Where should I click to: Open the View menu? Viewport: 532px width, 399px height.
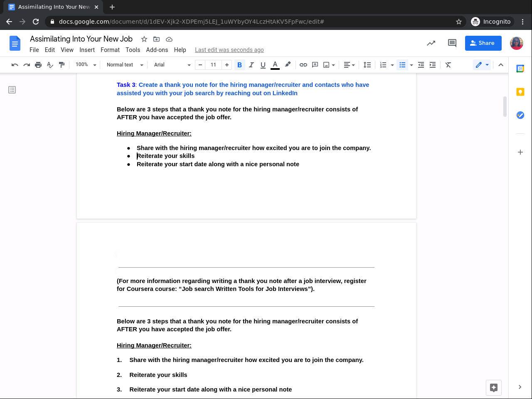tap(67, 50)
